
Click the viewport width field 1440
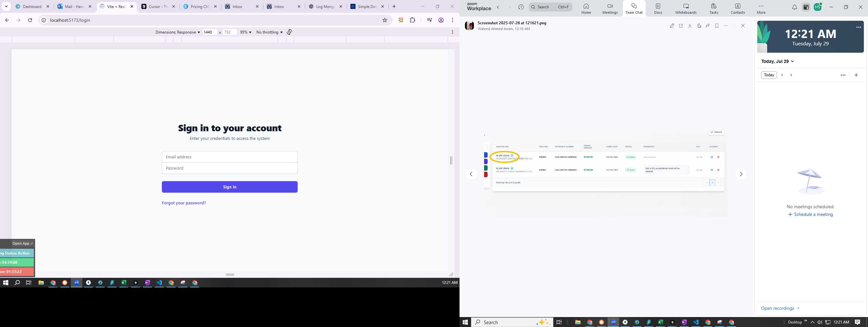pyautogui.click(x=210, y=32)
